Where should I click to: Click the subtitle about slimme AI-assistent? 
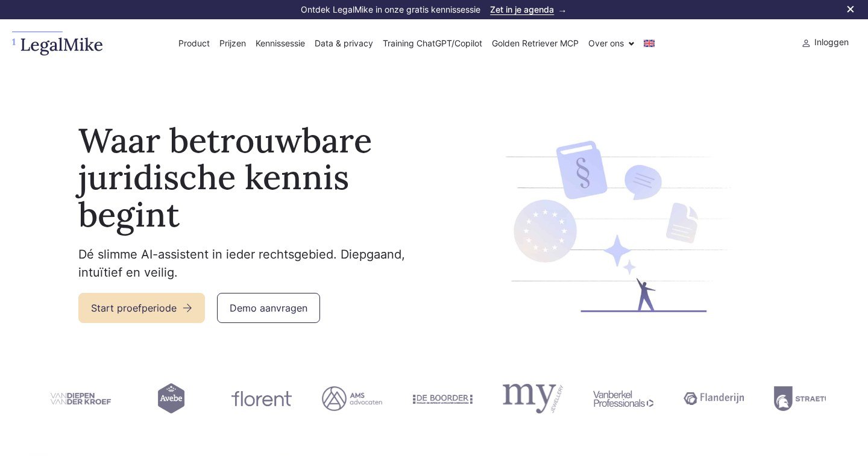(x=242, y=263)
